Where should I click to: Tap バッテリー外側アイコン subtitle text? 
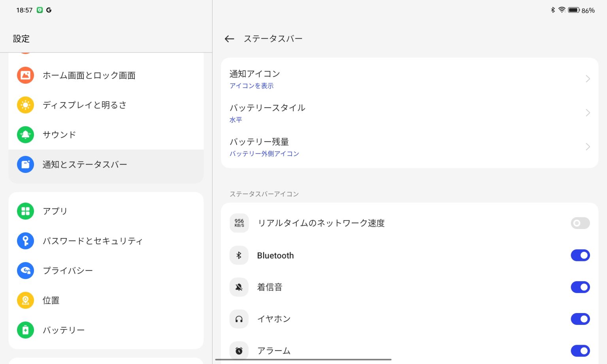click(264, 154)
